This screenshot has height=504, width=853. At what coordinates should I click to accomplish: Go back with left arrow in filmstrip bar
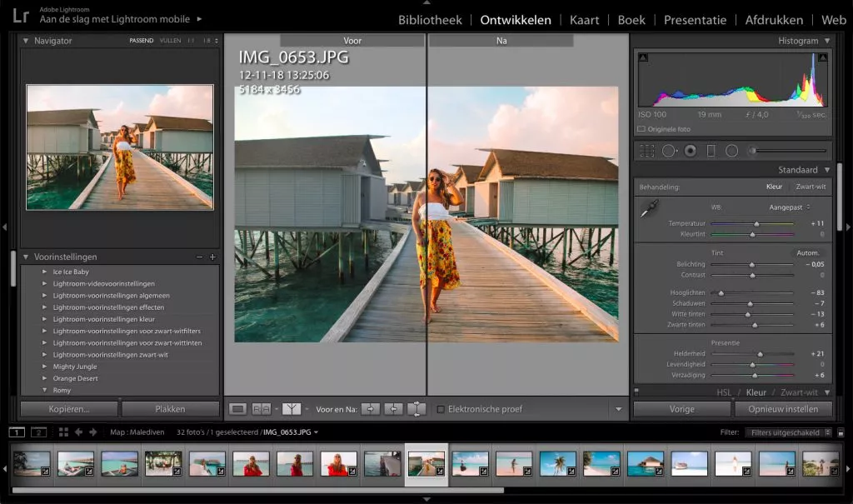79,432
